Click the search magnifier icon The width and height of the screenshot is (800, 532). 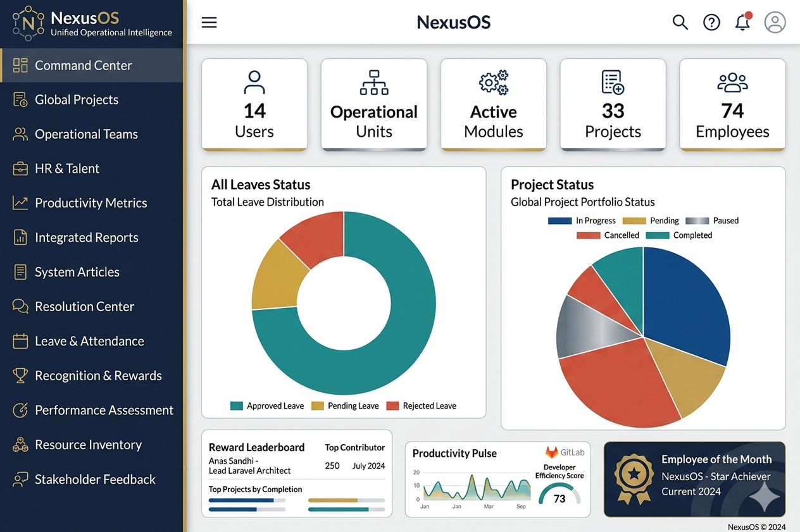680,23
